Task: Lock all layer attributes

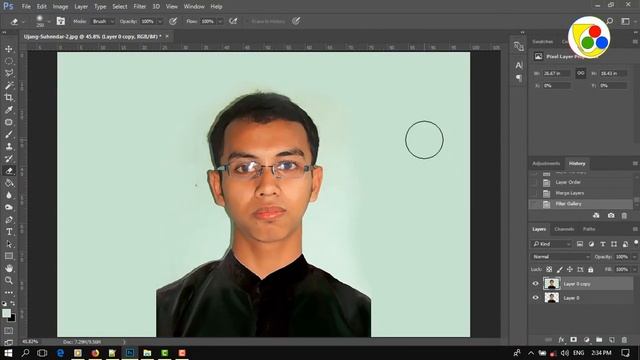Action: (x=591, y=269)
